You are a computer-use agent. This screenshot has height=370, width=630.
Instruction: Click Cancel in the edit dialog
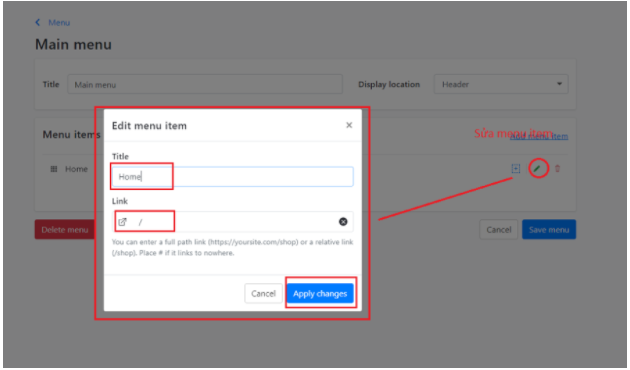[263, 294]
